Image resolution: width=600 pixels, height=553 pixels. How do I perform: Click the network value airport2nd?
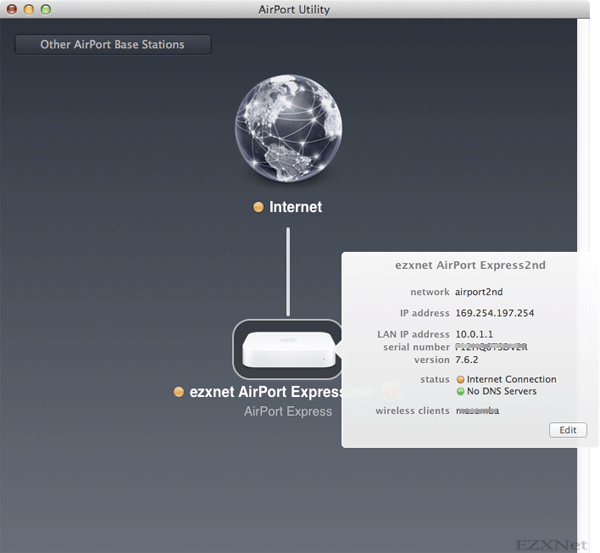click(479, 292)
